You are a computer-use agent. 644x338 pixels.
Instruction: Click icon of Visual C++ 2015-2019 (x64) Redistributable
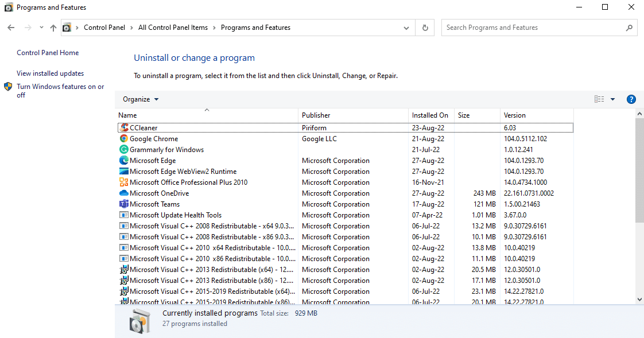tap(123, 291)
